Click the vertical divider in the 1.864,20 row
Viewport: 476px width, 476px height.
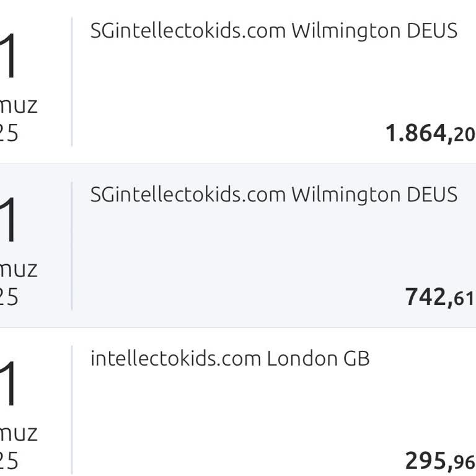click(x=72, y=82)
